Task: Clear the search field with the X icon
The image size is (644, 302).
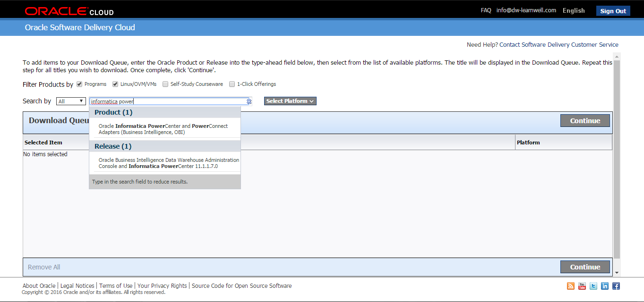Action: pos(249,101)
